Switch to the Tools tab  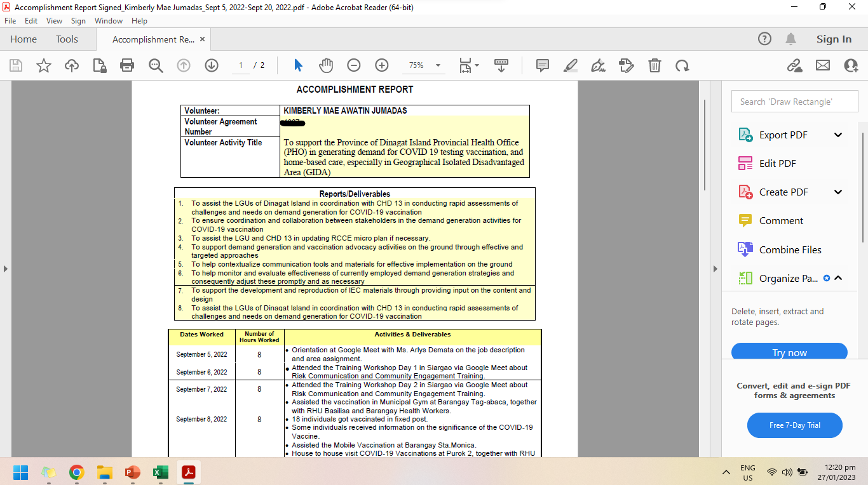[67, 39]
